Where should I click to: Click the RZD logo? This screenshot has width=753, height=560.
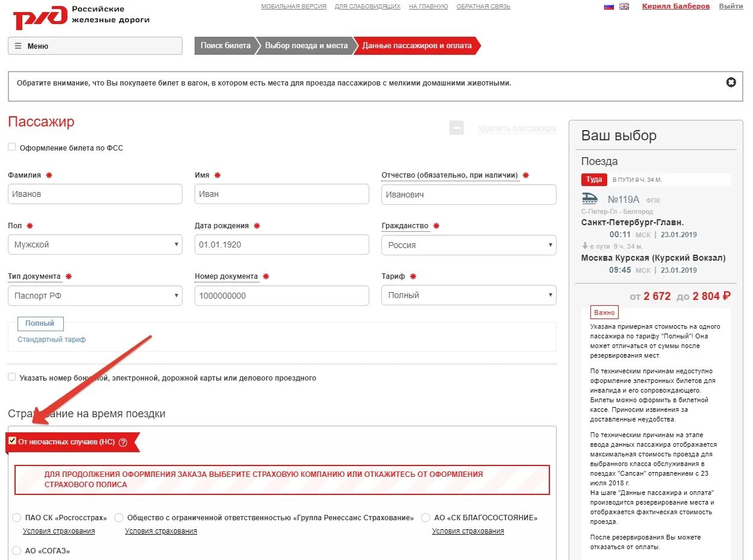pos(40,17)
